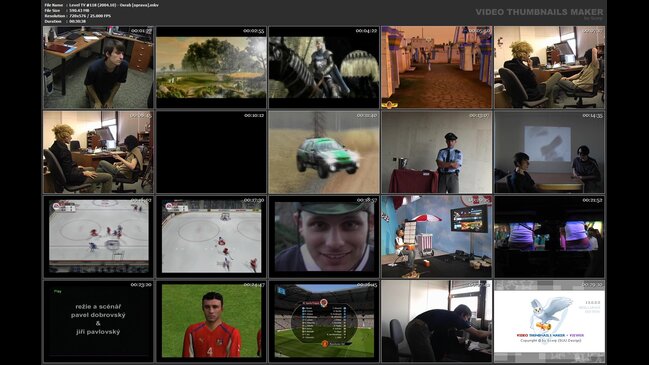This screenshot has width=649, height=365.
Task: Select the armored knight on horse thumbnail
Action: [324, 67]
